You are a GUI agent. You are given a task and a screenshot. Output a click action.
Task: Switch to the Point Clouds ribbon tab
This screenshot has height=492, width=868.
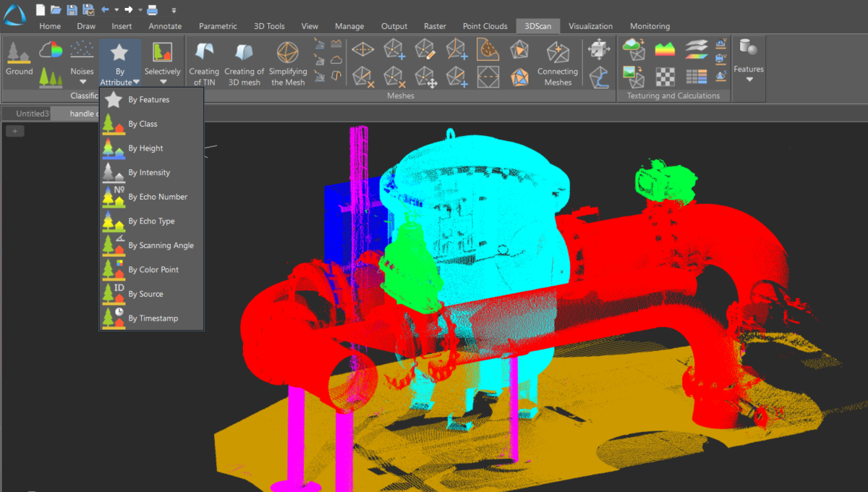pyautogui.click(x=485, y=26)
